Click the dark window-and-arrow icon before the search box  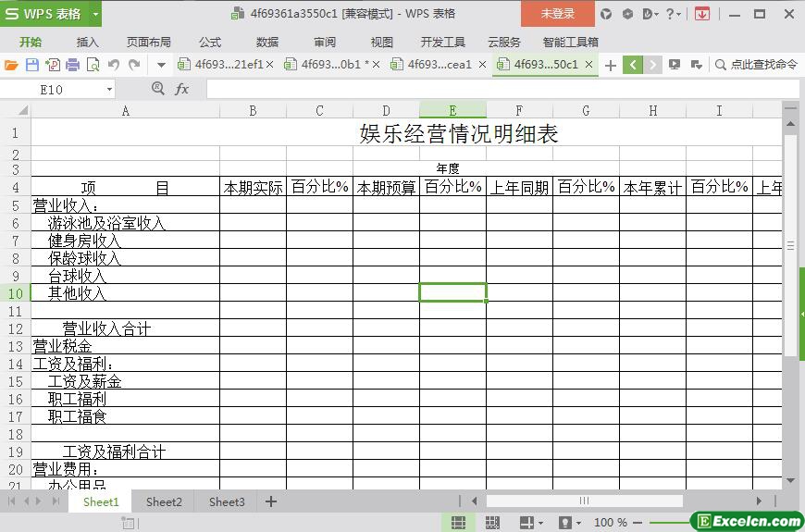click(x=696, y=65)
